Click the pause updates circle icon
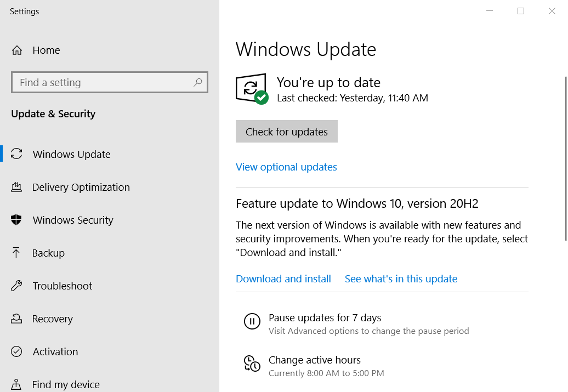The height and width of the screenshot is (392, 568). (x=252, y=321)
